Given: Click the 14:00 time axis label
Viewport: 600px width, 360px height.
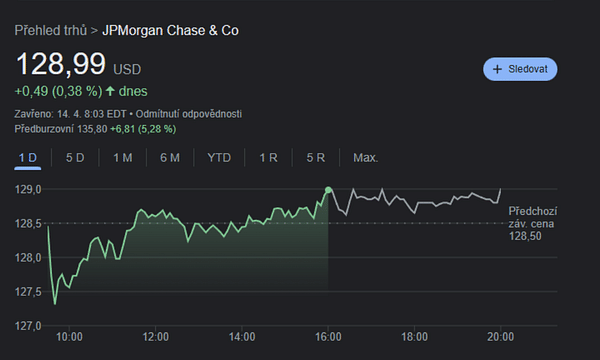Looking at the screenshot, I should [x=242, y=337].
